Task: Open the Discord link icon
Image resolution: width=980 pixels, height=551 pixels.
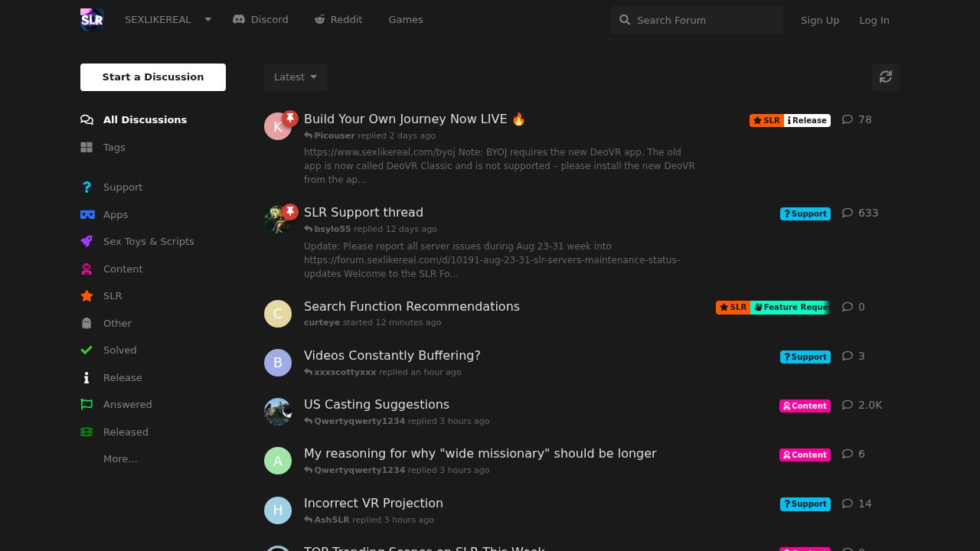Action: tap(239, 19)
